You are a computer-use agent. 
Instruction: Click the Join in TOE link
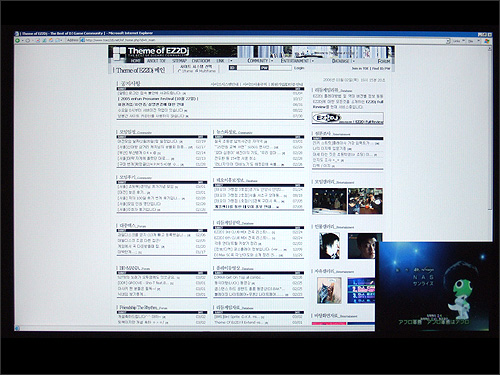pos(360,68)
